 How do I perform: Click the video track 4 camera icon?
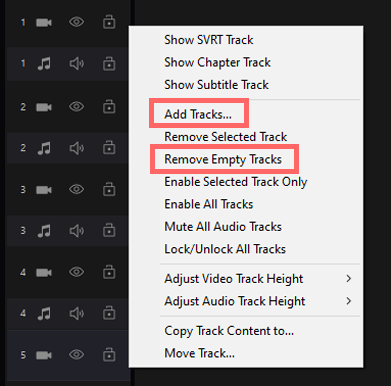pyautogui.click(x=44, y=273)
